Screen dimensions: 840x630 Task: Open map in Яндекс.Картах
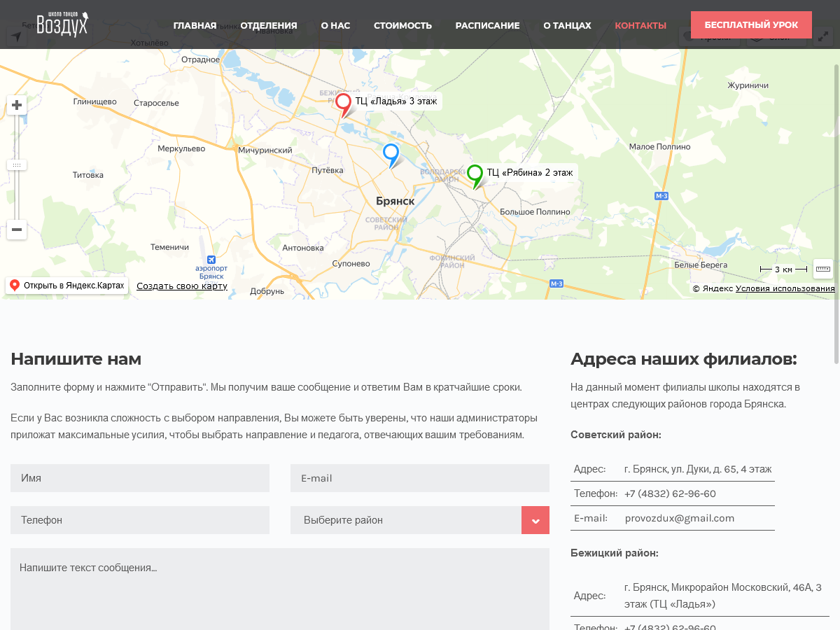pos(67,286)
